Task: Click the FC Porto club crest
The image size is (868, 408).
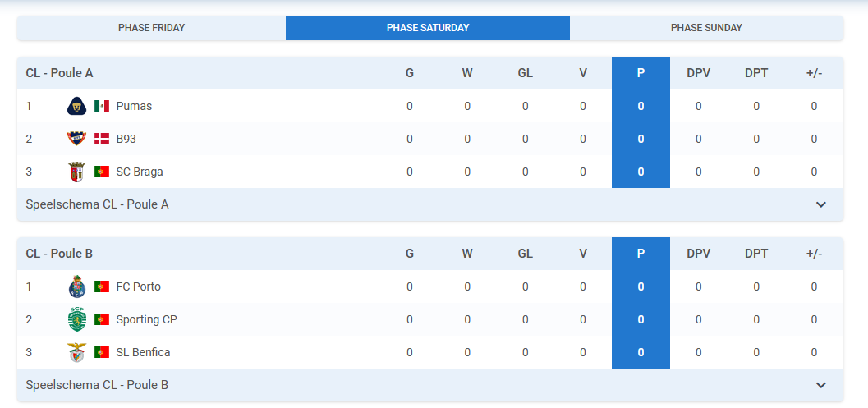Action: (77, 287)
